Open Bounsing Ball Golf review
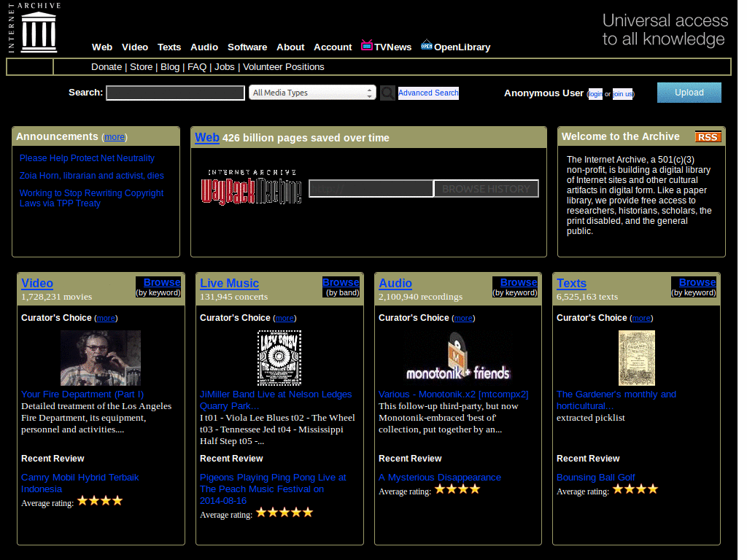 (596, 478)
